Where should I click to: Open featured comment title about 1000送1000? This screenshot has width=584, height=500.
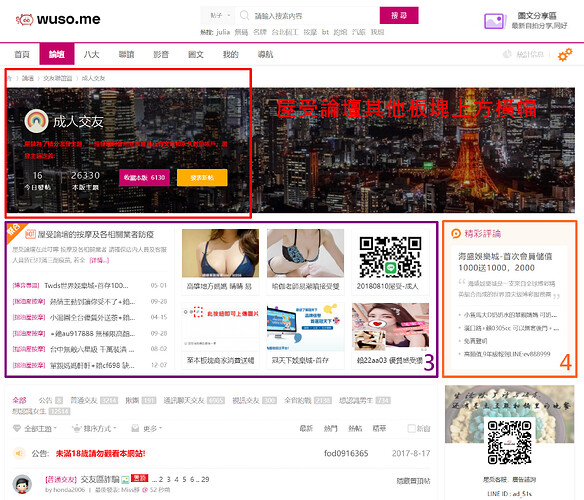tap(505, 262)
